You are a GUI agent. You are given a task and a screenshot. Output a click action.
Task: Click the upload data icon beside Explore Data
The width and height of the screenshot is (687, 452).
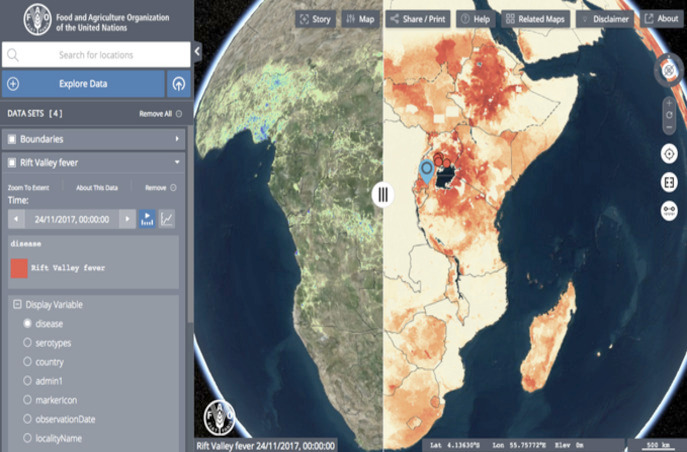179,84
